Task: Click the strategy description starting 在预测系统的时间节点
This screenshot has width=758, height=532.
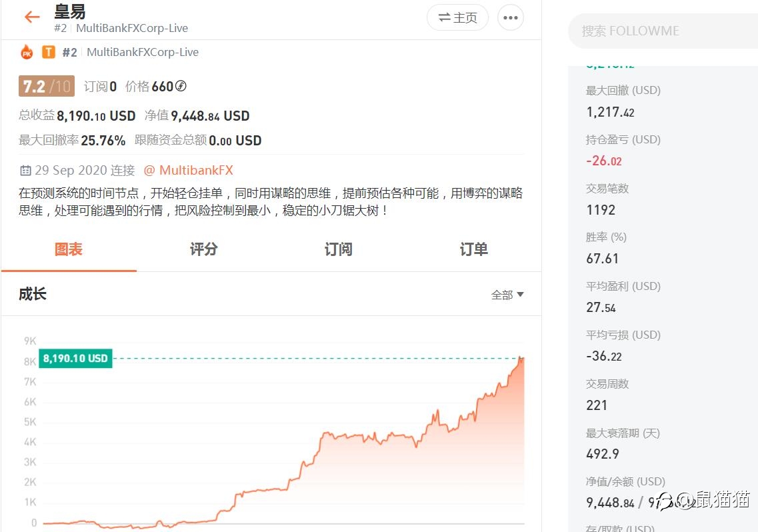Action: coord(271,202)
